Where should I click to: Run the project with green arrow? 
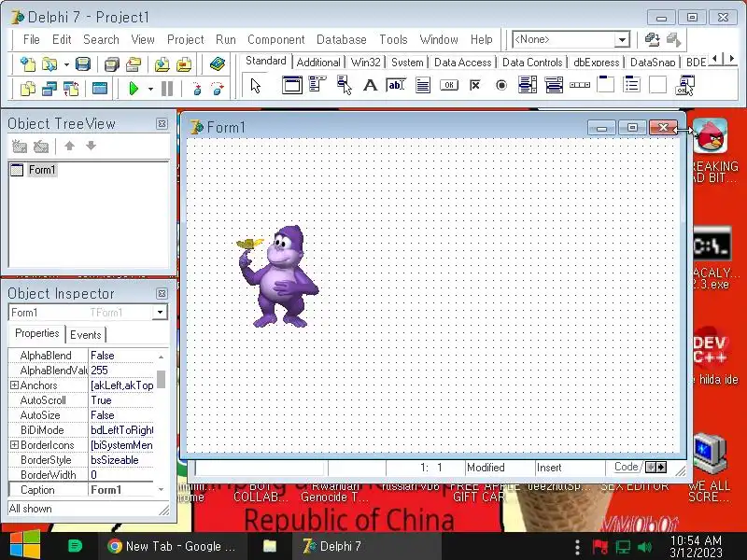[x=134, y=89]
